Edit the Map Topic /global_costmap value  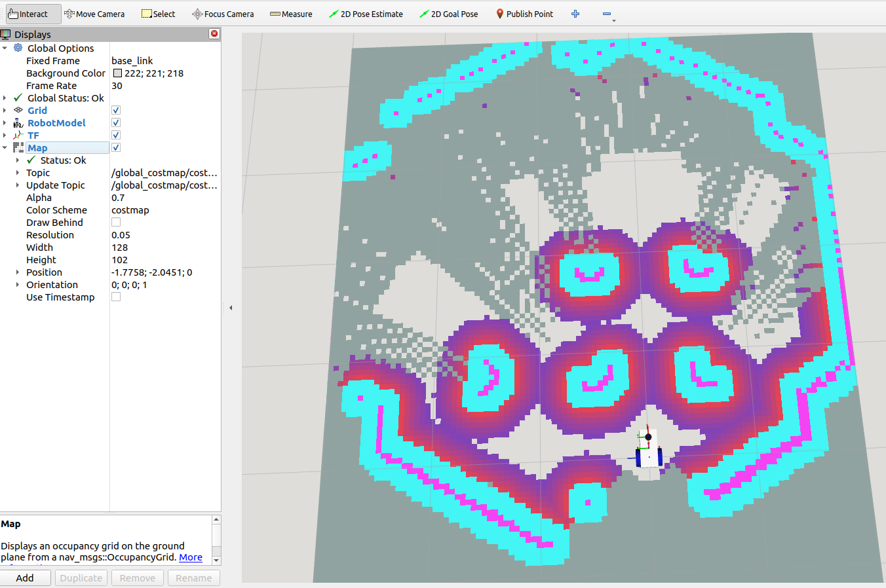tap(165, 172)
